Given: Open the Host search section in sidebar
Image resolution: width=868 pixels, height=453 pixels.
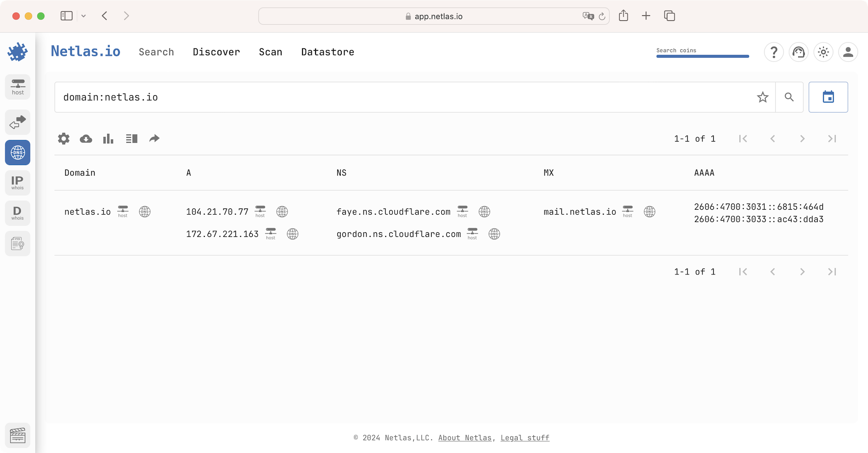Looking at the screenshot, I should (18, 87).
